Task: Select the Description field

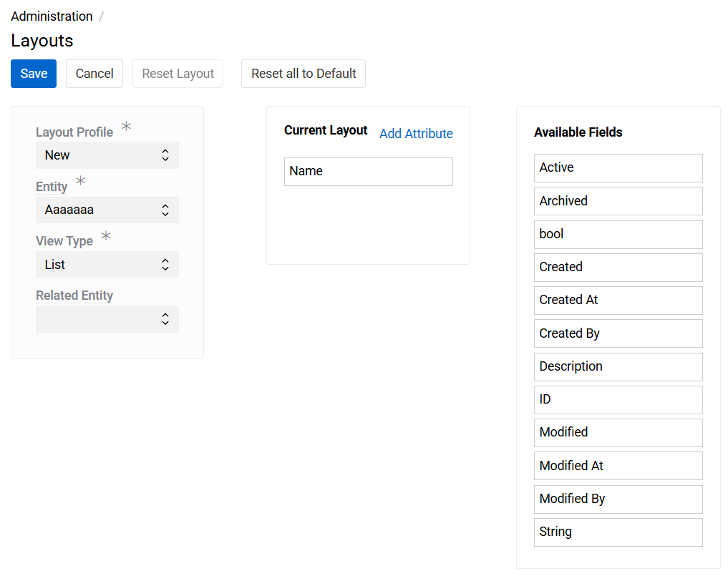Action: pyautogui.click(x=618, y=367)
